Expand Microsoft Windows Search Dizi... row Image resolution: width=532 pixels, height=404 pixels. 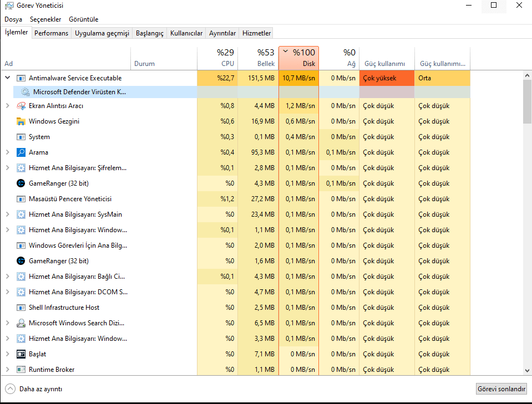tap(7, 323)
